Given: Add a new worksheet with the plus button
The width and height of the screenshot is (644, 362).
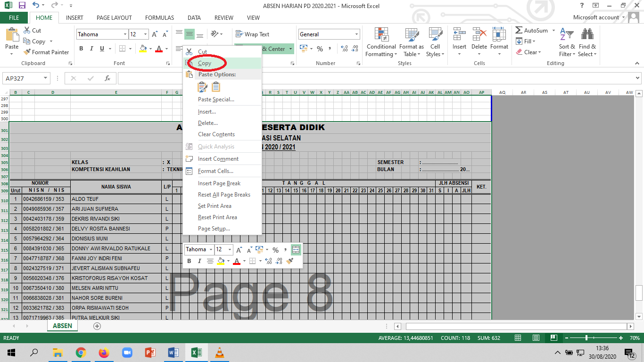Looking at the screenshot, I should pos(97,326).
